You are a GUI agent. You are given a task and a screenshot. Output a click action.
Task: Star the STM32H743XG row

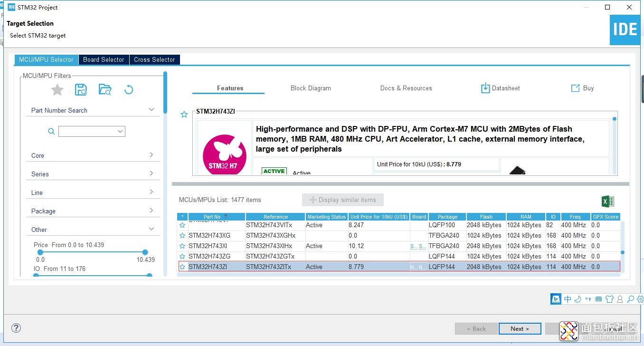pos(182,236)
